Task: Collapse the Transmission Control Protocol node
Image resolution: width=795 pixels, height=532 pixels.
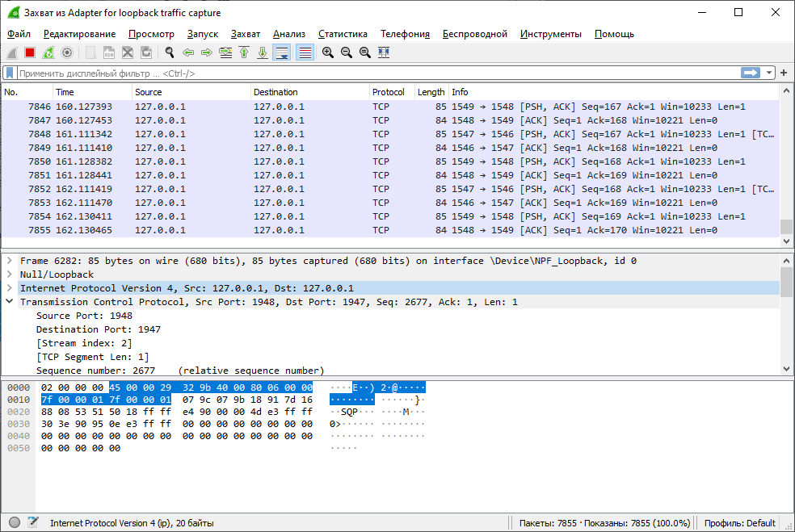Action: (9, 302)
